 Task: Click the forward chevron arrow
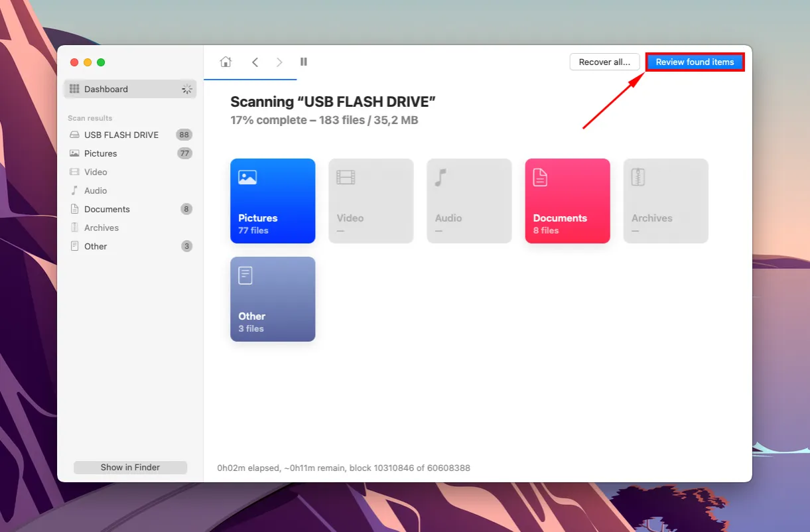click(279, 62)
